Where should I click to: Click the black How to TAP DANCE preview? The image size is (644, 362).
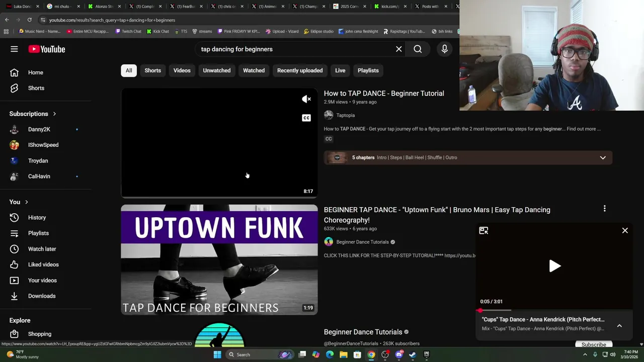(x=219, y=143)
